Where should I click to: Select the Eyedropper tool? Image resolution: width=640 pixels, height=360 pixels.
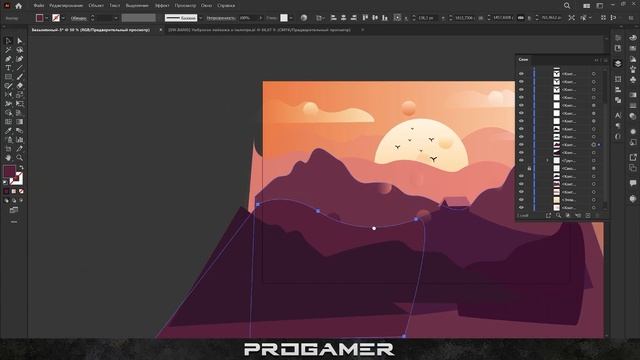(x=8, y=131)
